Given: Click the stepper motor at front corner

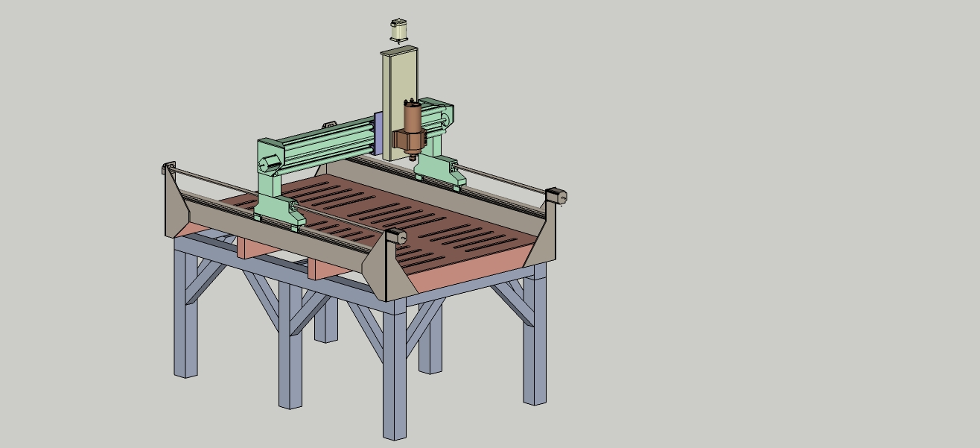Looking at the screenshot, I should pos(397,237).
